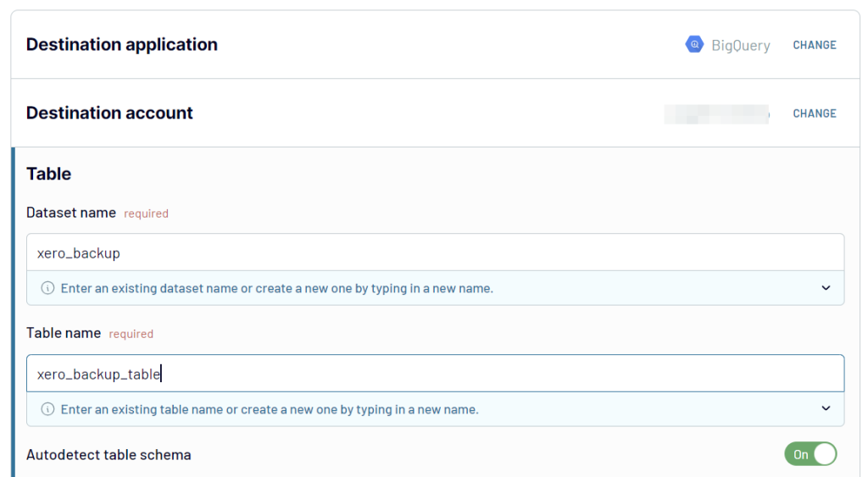Click the Dataset name label
The image size is (868, 477).
[x=71, y=213]
